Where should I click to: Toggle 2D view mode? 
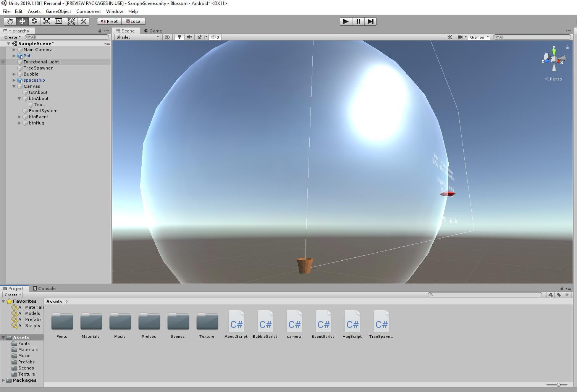coord(167,37)
